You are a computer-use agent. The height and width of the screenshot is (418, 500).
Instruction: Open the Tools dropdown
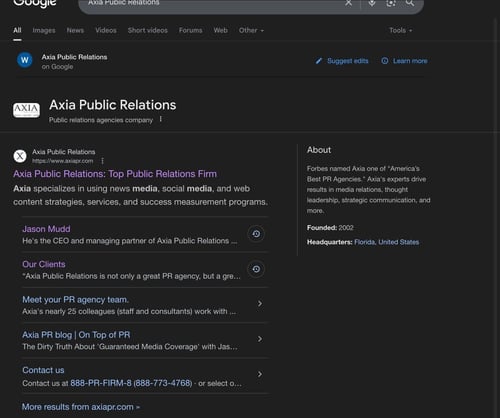click(401, 30)
